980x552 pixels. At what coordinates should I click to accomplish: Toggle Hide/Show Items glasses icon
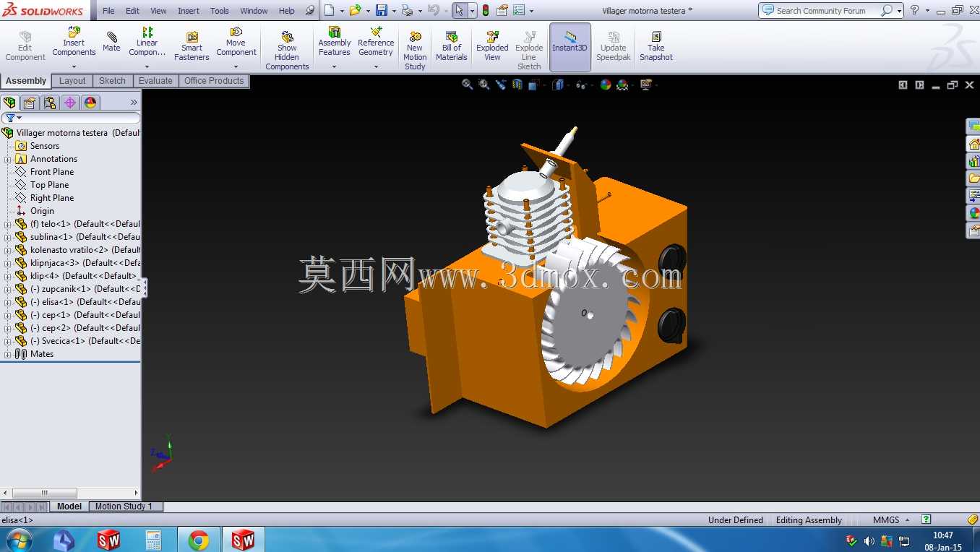[581, 85]
